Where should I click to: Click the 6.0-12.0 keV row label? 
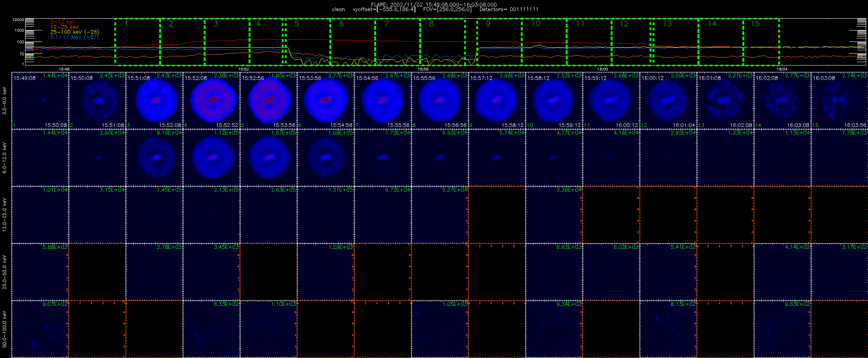pyautogui.click(x=5, y=158)
